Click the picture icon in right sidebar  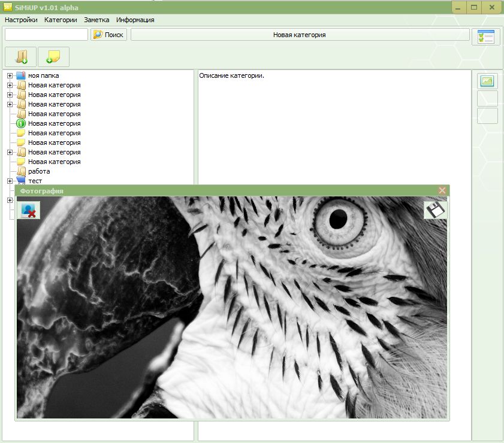(x=487, y=81)
